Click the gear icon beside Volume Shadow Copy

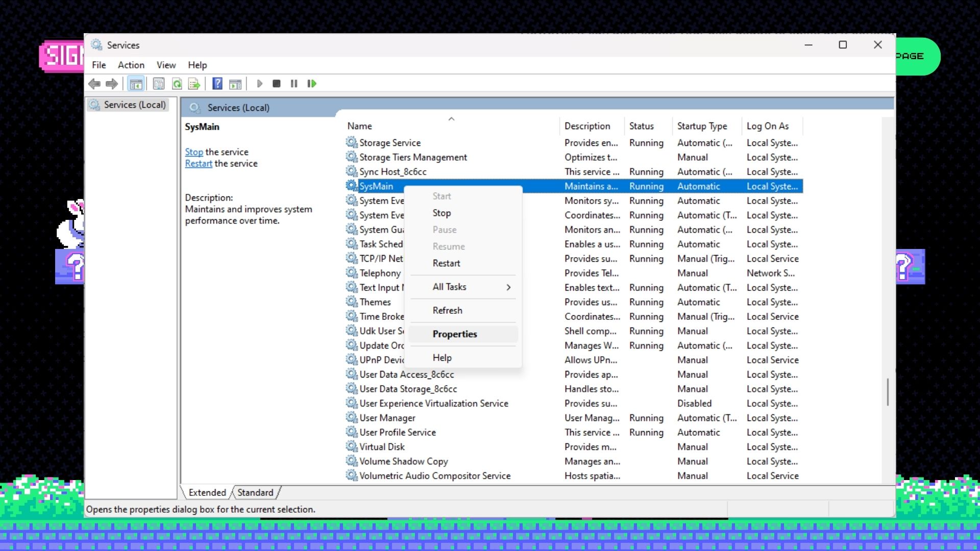click(x=352, y=461)
